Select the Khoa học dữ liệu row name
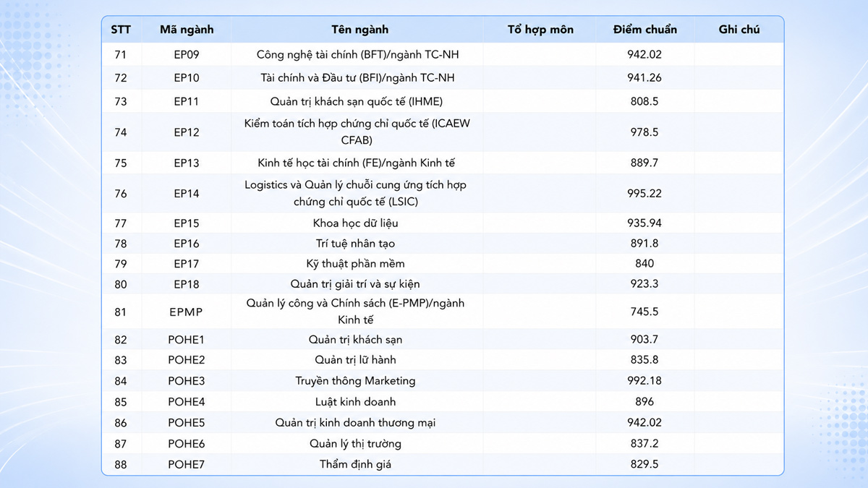The height and width of the screenshot is (488, 868). (x=355, y=223)
